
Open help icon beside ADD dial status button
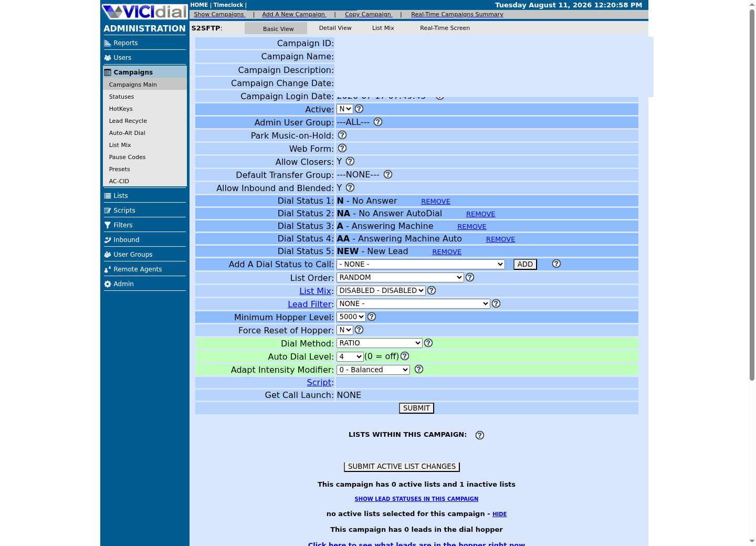tap(556, 264)
